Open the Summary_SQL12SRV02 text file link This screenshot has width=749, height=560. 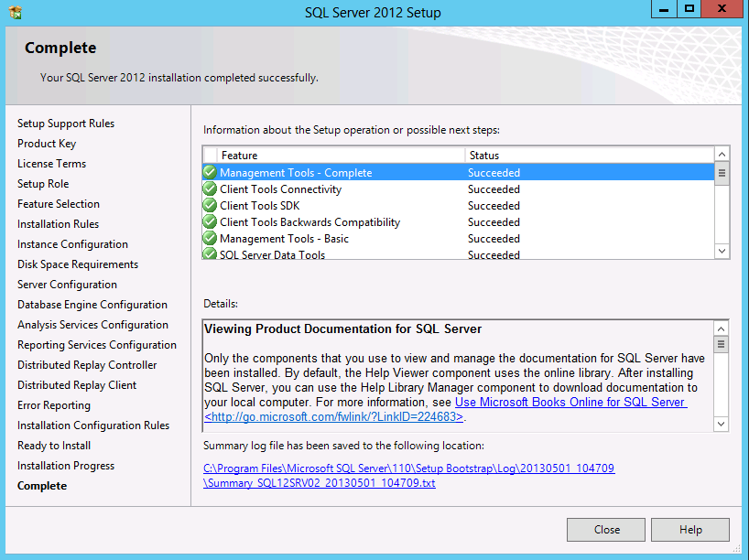(x=320, y=483)
